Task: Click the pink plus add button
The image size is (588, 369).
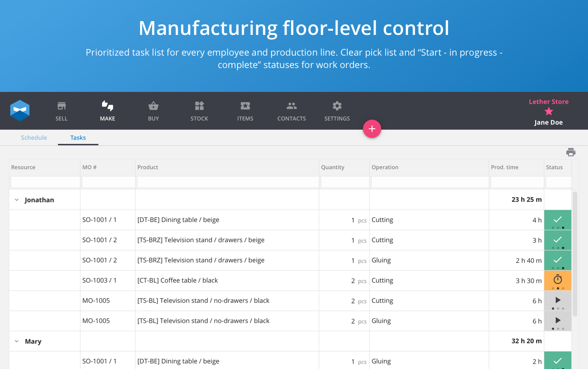Action: tap(372, 129)
